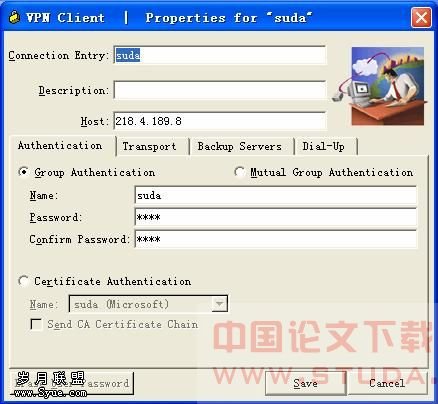Select Group Authentication radio button
Viewport: 438px width, 404px height.
(x=23, y=172)
